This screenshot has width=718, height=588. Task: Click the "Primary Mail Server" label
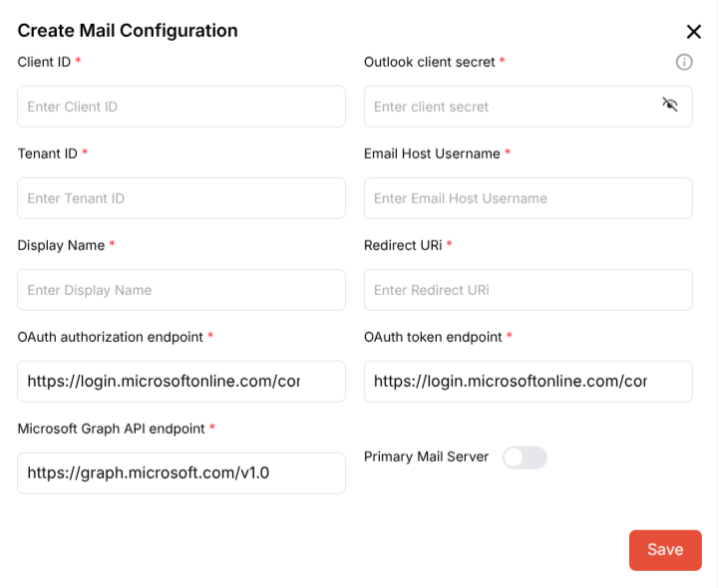tap(426, 456)
